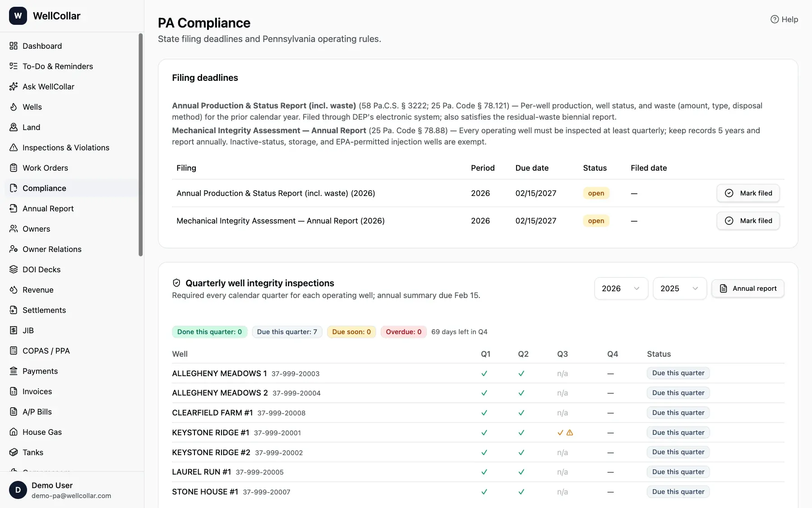Click the Inspections & Violations warning icon
The height and width of the screenshot is (508, 812).
click(x=14, y=148)
